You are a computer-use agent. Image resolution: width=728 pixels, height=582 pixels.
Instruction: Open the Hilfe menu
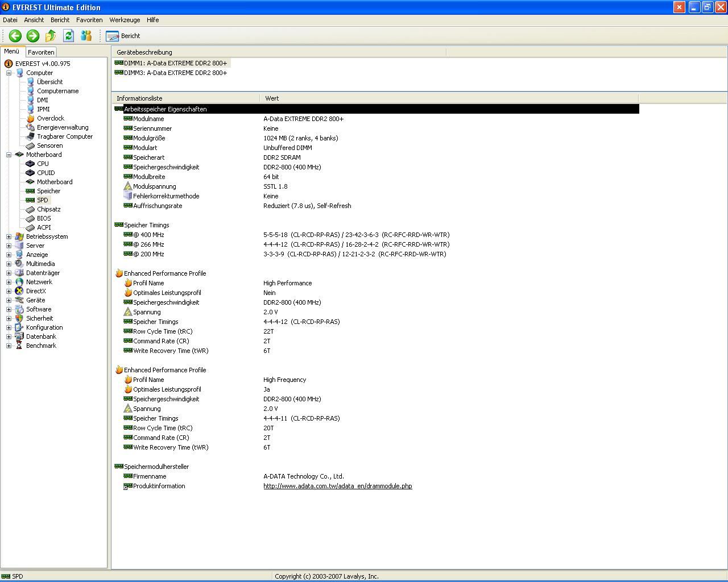coord(153,20)
